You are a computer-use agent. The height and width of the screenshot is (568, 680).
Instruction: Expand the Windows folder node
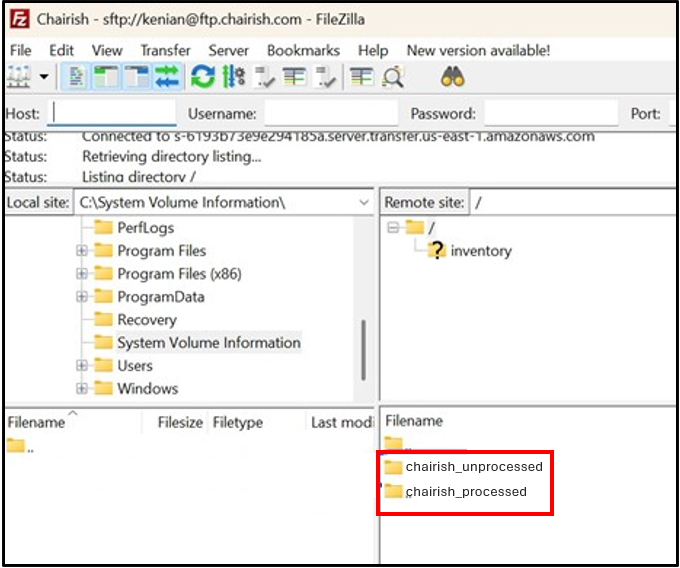click(82, 388)
